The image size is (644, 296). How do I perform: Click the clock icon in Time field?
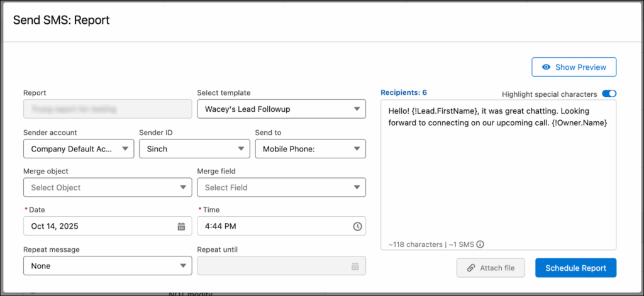[x=357, y=226]
